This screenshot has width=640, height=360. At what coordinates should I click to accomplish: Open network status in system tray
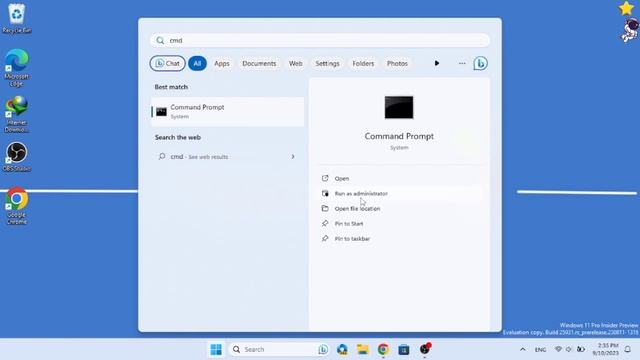pos(558,349)
